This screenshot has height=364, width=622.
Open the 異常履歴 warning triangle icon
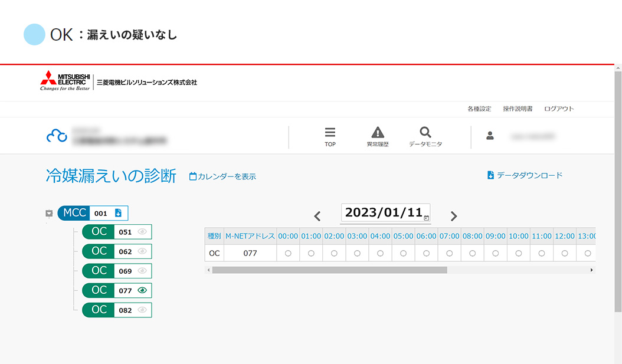coord(378,133)
